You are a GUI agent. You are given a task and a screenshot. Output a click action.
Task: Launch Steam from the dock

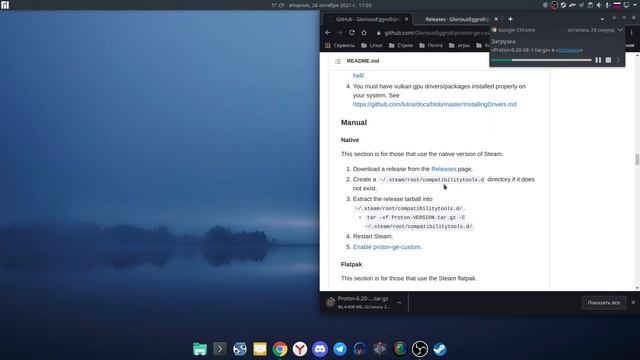(440, 349)
